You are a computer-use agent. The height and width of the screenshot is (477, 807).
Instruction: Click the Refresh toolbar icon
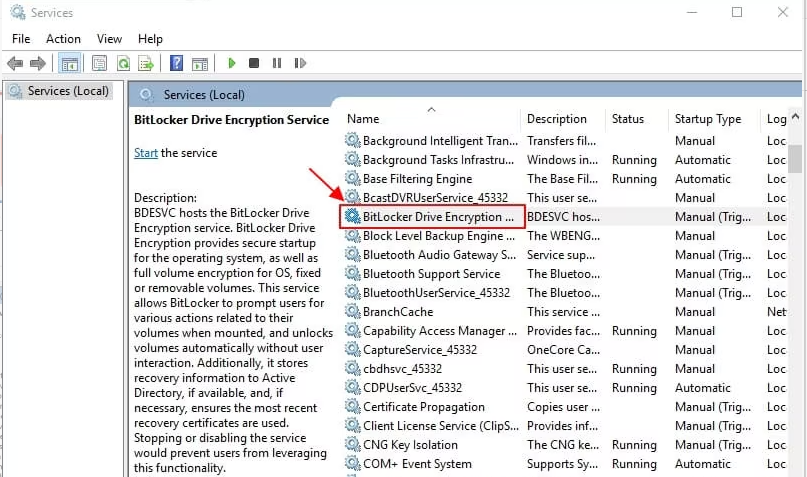[x=123, y=63]
